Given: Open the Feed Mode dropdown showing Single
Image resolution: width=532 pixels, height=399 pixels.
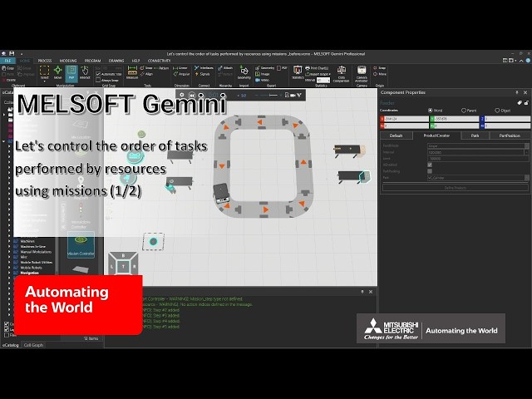Looking at the screenshot, I should click(478, 146).
